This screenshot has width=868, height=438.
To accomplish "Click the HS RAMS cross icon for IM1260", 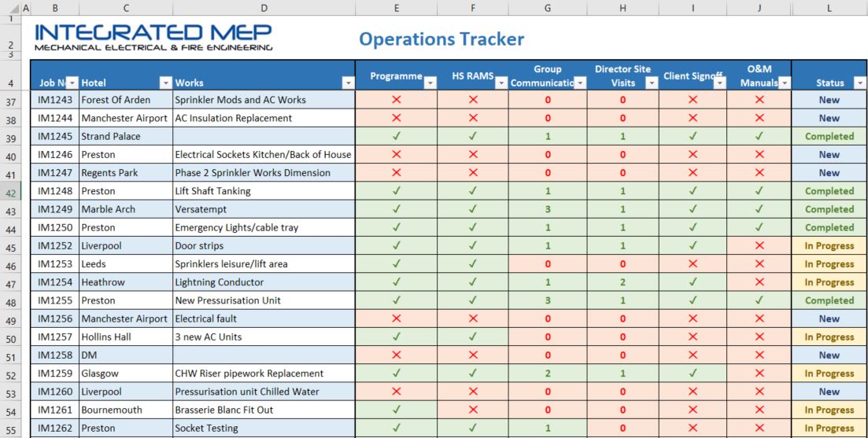I will (473, 392).
